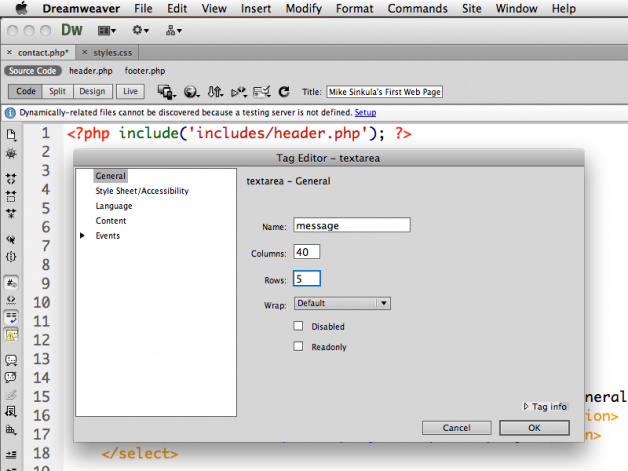Switch to contact.php tab
Image resolution: width=628 pixels, height=471 pixels.
pyautogui.click(x=43, y=53)
